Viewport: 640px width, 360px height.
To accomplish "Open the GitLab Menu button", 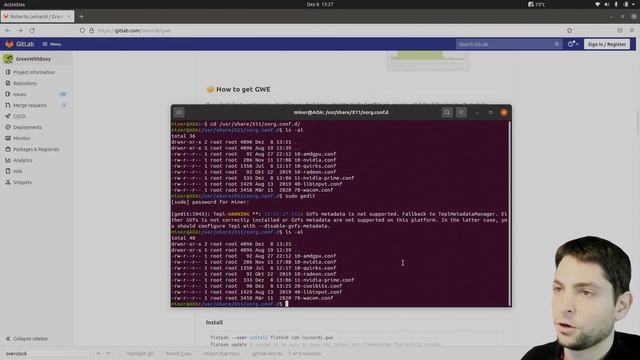I will [52, 44].
